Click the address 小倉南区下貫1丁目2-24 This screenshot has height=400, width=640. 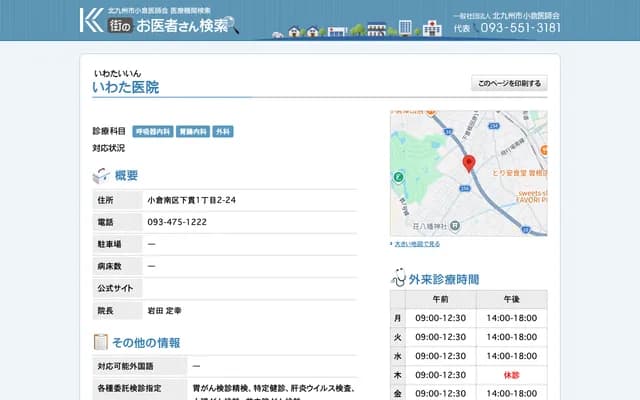click(192, 200)
